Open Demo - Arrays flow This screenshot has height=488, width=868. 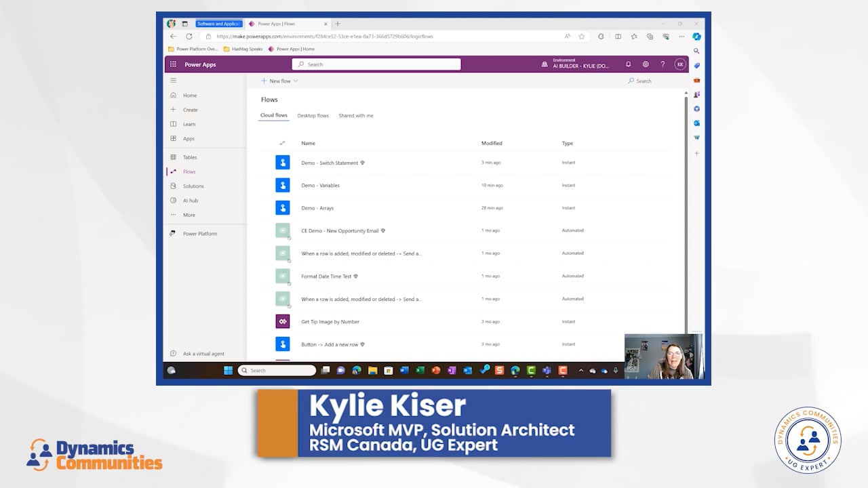tap(317, 208)
